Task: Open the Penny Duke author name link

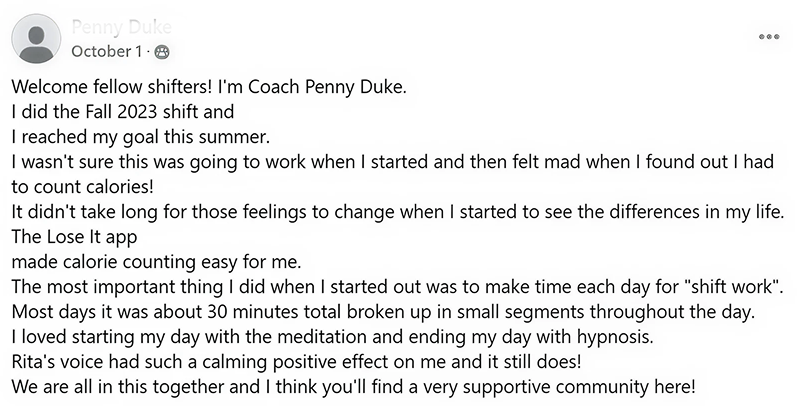Action: (121, 27)
